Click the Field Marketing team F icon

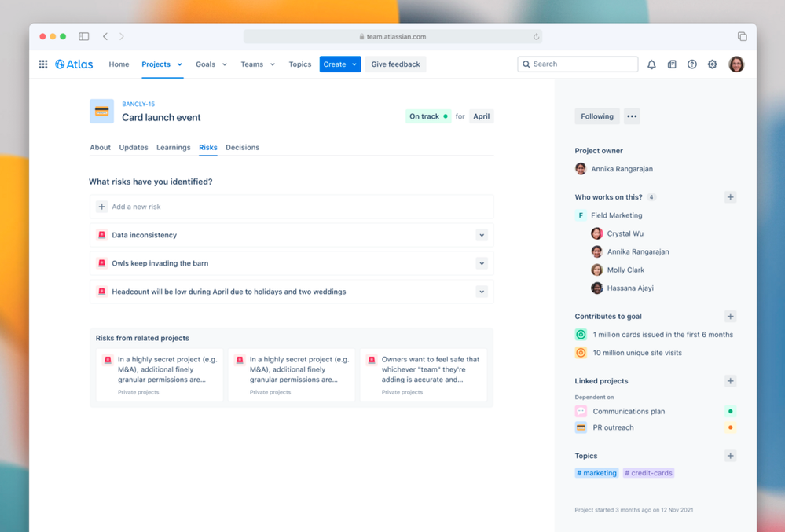581,215
